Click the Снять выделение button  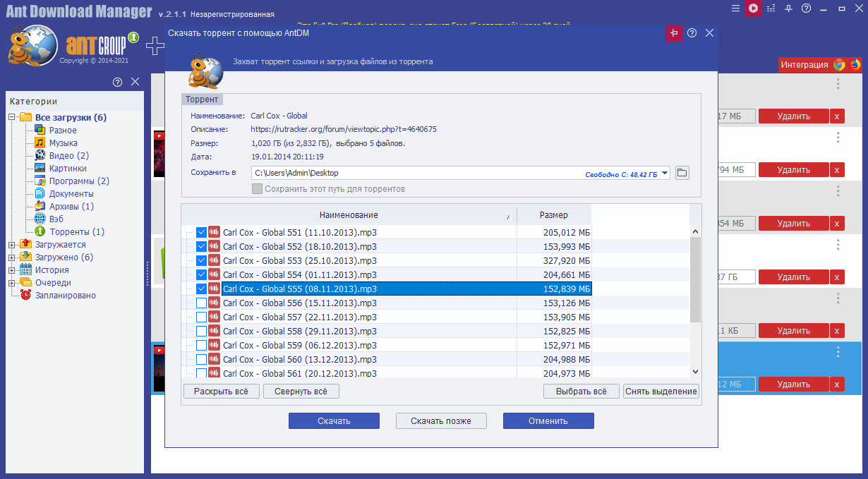click(661, 392)
